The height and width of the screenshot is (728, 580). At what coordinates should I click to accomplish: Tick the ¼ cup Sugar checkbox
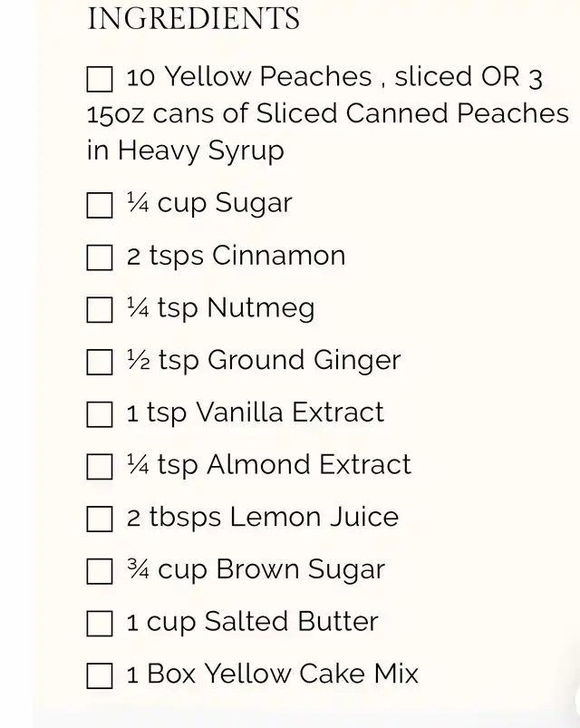point(100,205)
